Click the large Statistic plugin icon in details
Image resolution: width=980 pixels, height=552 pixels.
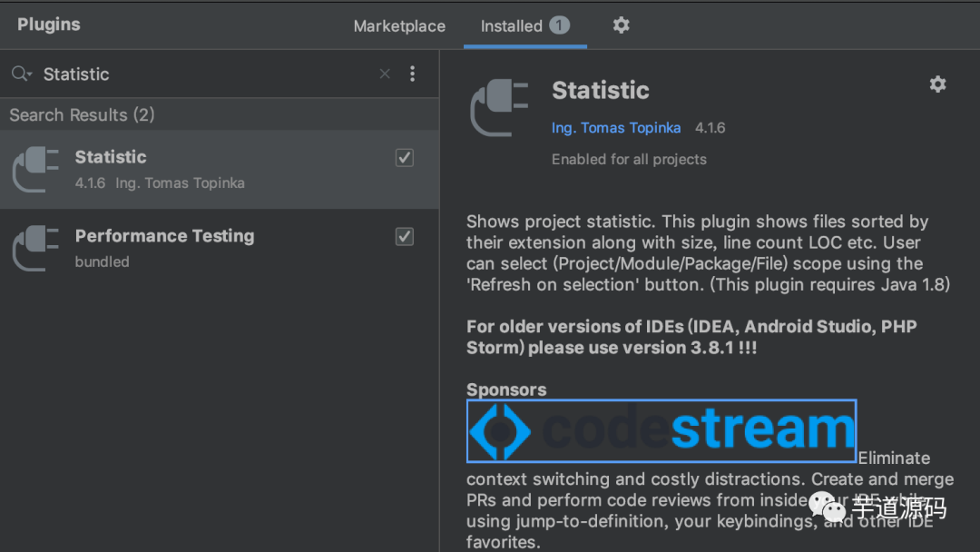coord(499,107)
